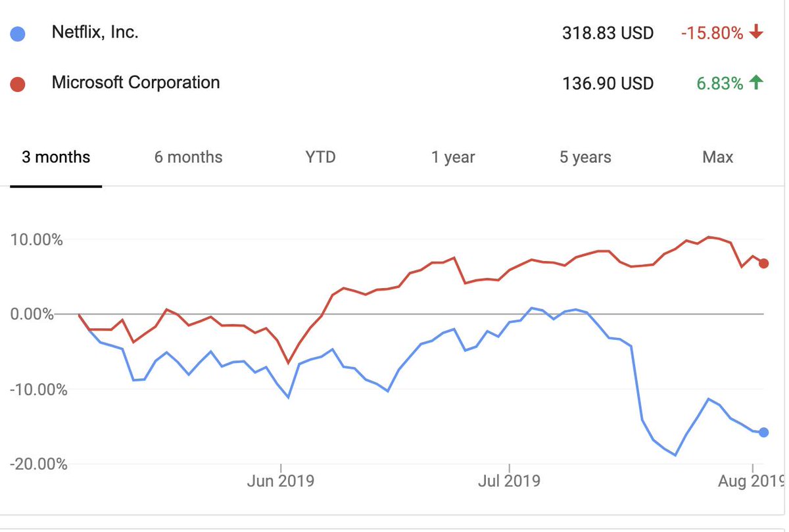This screenshot has height=532, width=789.
Task: Click the red down arrow beside -15.80%
Action: 756,32
